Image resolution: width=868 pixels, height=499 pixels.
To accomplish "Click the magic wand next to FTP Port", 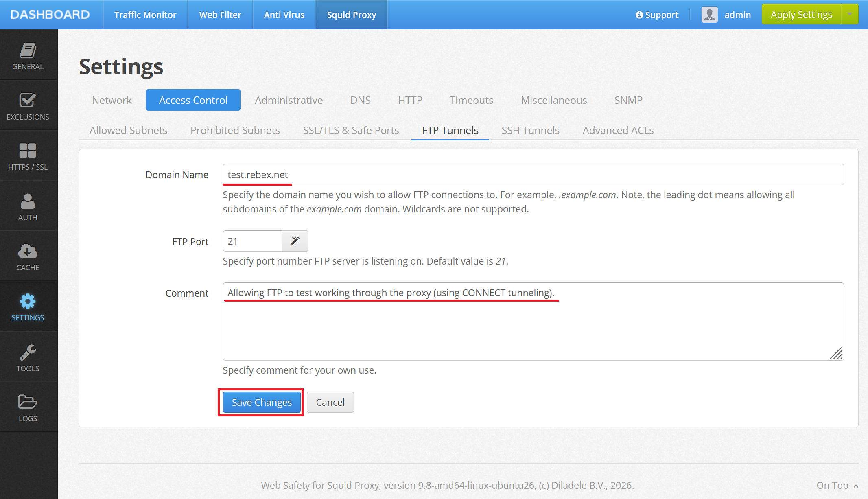I will coord(295,241).
